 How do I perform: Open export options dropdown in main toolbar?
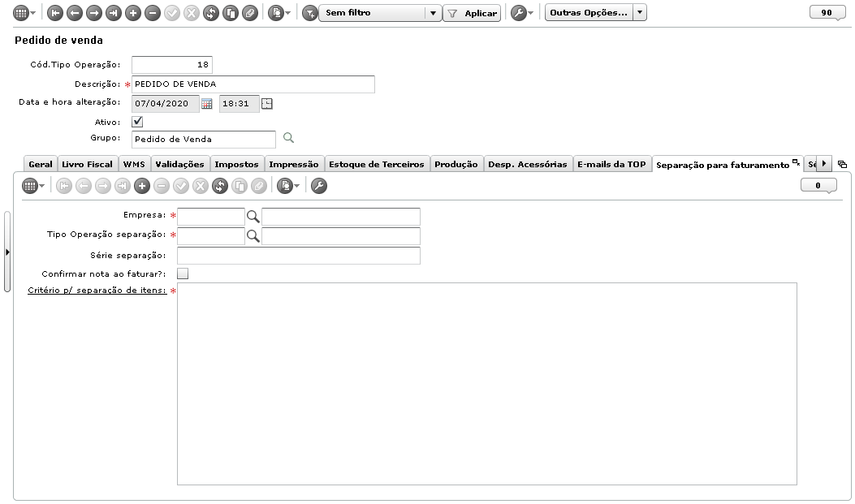pos(280,13)
